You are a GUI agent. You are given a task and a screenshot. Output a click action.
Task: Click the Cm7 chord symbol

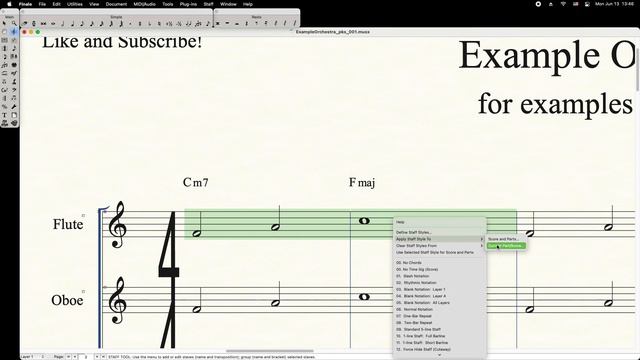(x=196, y=182)
